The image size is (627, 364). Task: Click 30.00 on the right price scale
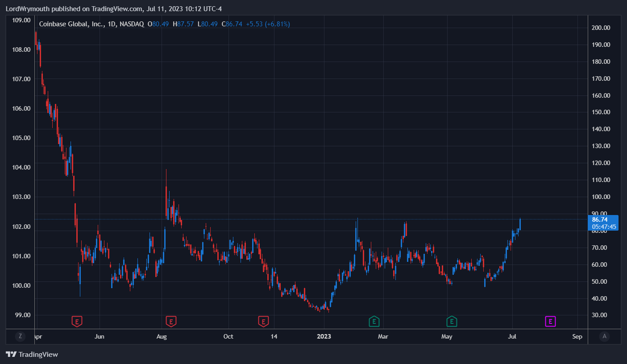599,315
